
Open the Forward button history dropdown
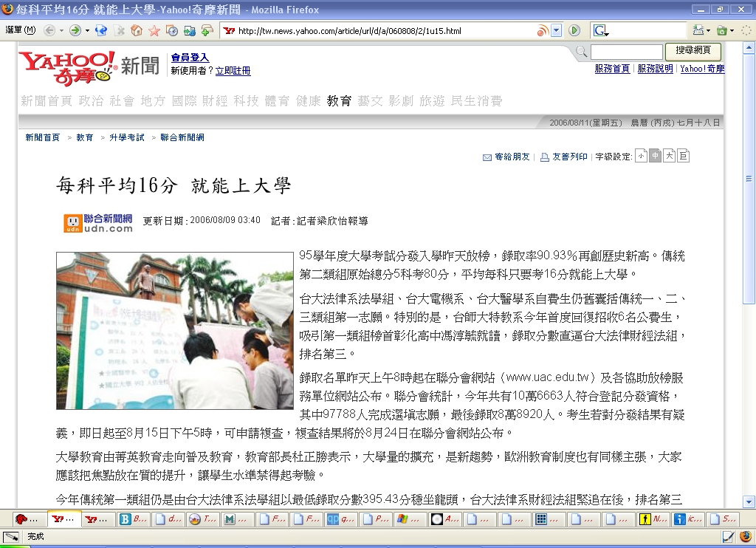pyautogui.click(x=87, y=31)
